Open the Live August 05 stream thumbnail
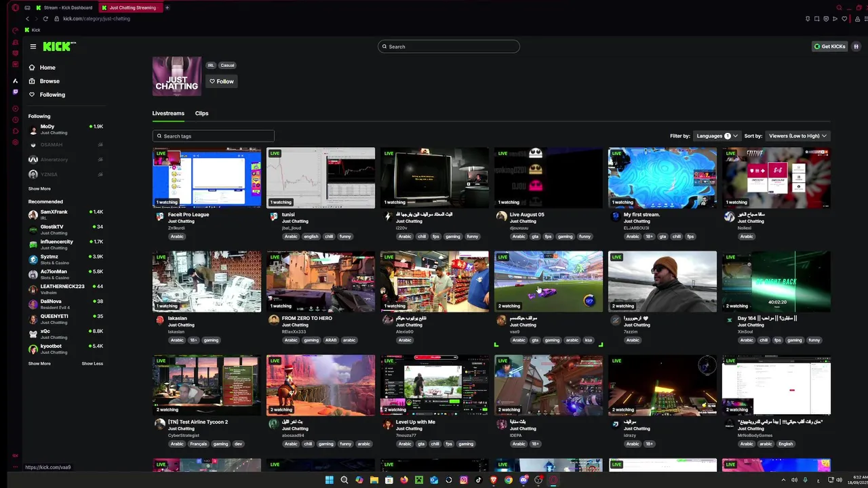Screen dimensions: 868x488 549,178
